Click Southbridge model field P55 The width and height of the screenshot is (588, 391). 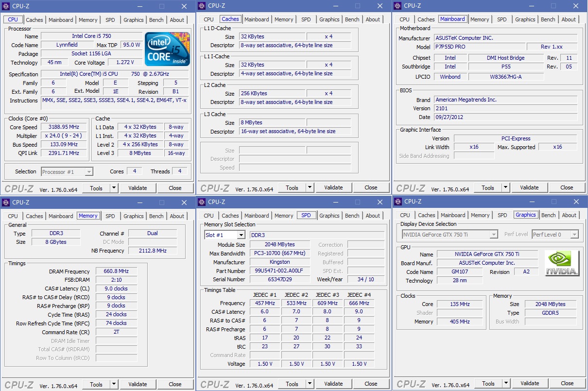click(x=506, y=67)
